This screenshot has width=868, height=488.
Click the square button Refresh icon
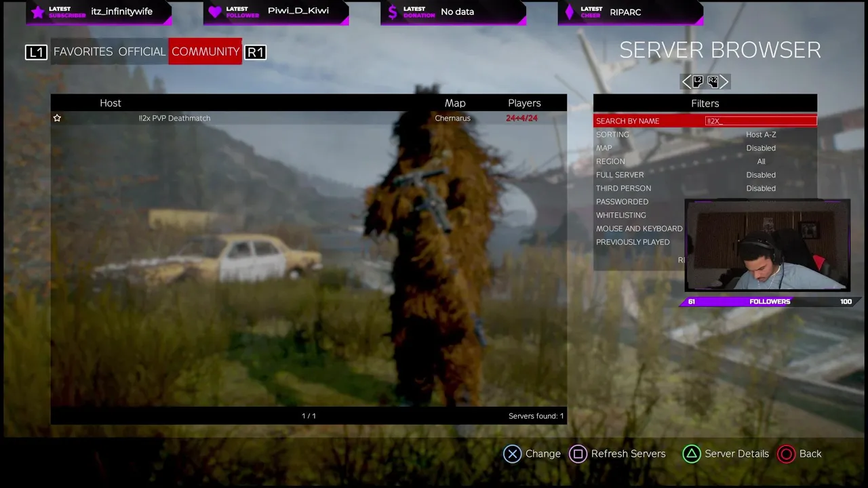pyautogui.click(x=578, y=454)
